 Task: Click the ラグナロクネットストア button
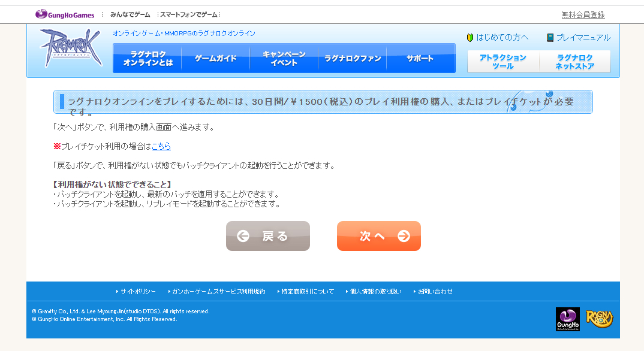(575, 62)
